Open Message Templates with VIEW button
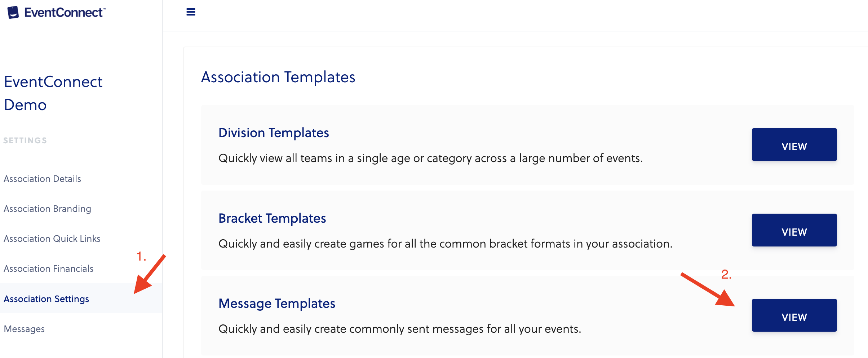Viewport: 868px width, 358px height. pyautogui.click(x=794, y=315)
